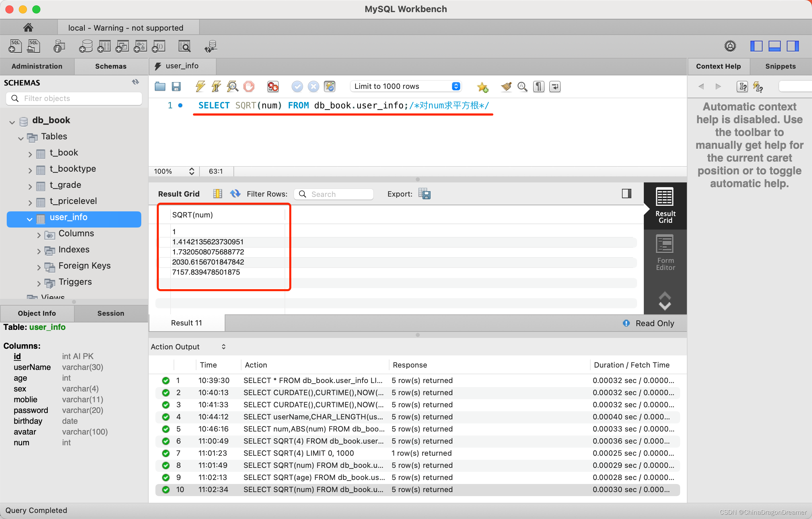The width and height of the screenshot is (812, 519).
Task: Toggle invisible characters display
Action: click(x=539, y=87)
